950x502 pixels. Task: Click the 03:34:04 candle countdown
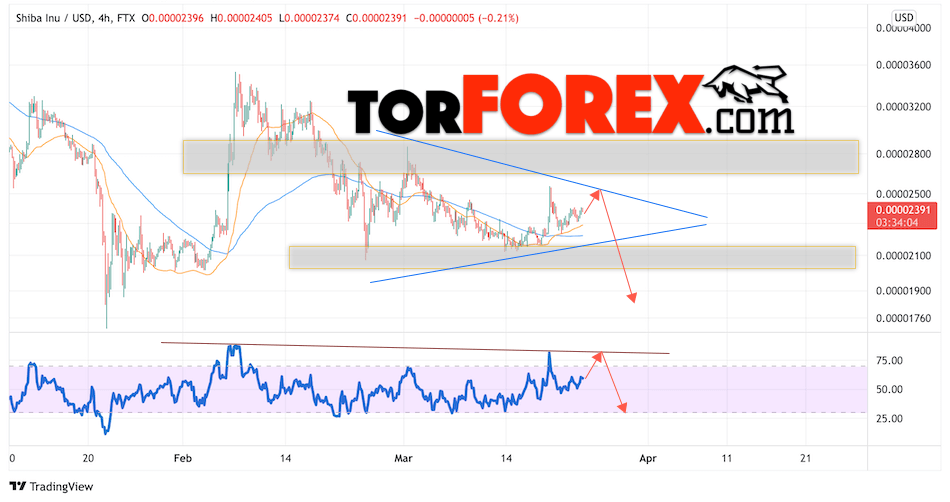(x=897, y=222)
